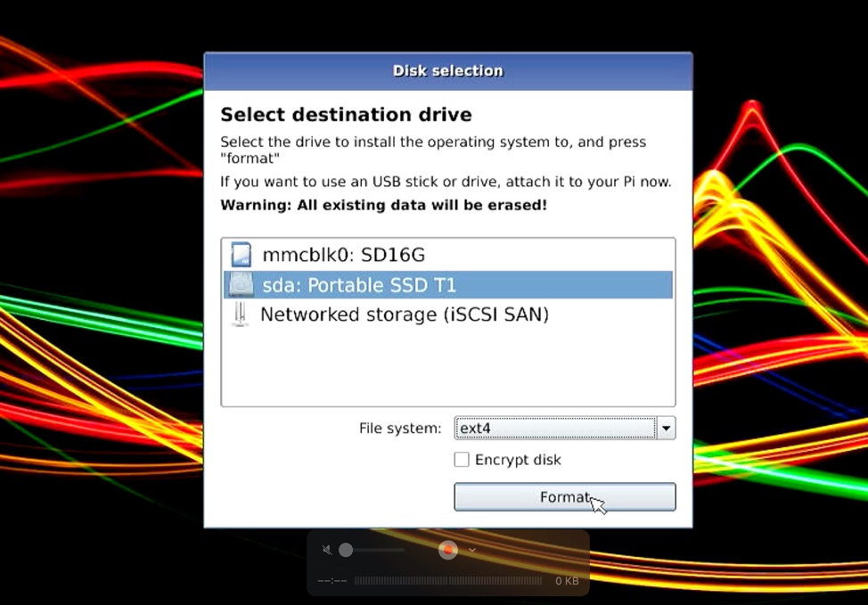Select the mmcblk0: SD16G drive entry

pos(343,255)
